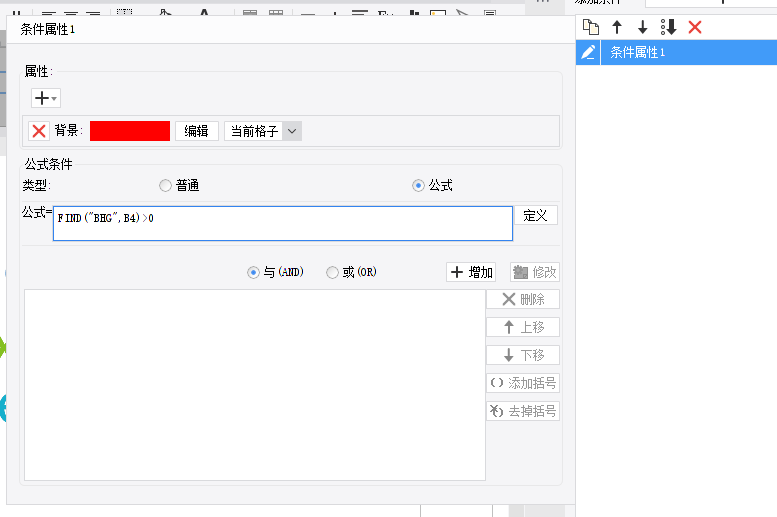Click inside the empty conditions list box

[x=255, y=385]
